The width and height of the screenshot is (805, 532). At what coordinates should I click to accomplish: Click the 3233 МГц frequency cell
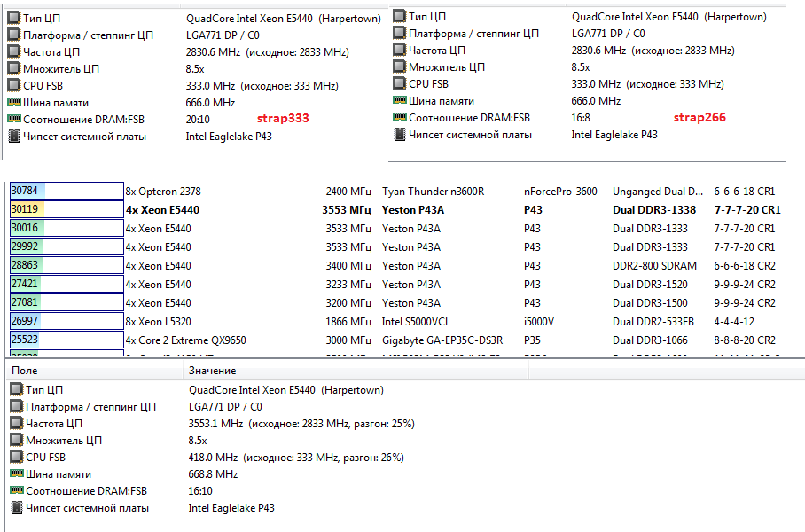348,285
